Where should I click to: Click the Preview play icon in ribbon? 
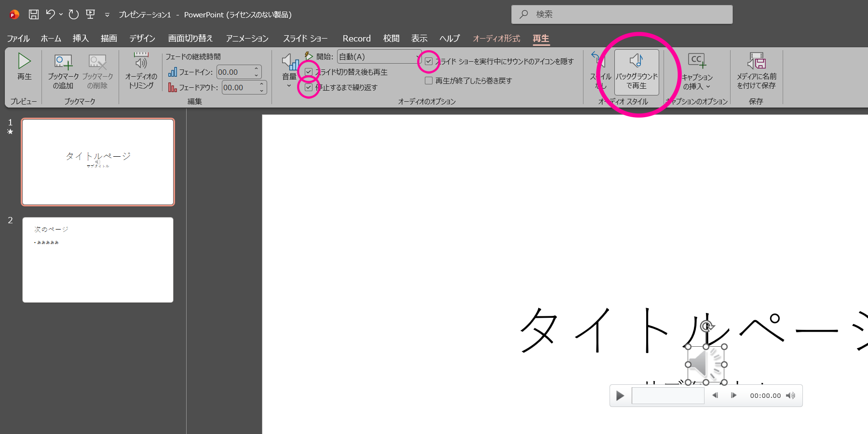point(24,62)
